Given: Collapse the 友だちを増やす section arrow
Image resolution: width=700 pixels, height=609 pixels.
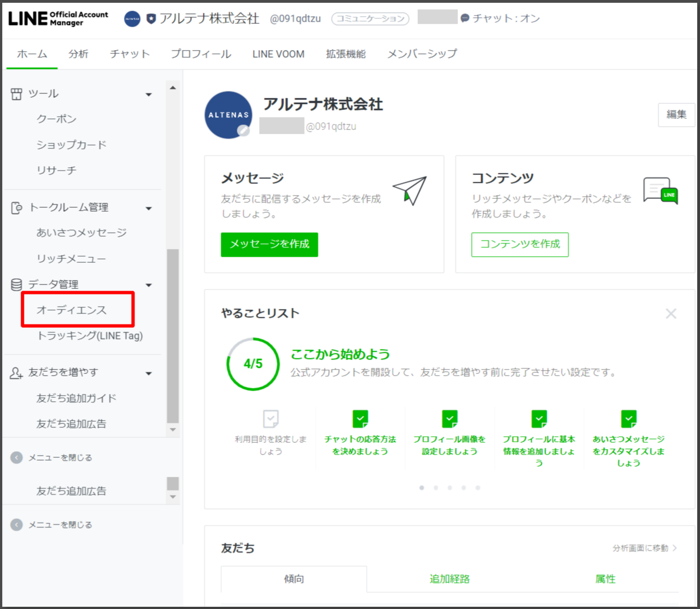Looking at the screenshot, I should click(x=148, y=373).
